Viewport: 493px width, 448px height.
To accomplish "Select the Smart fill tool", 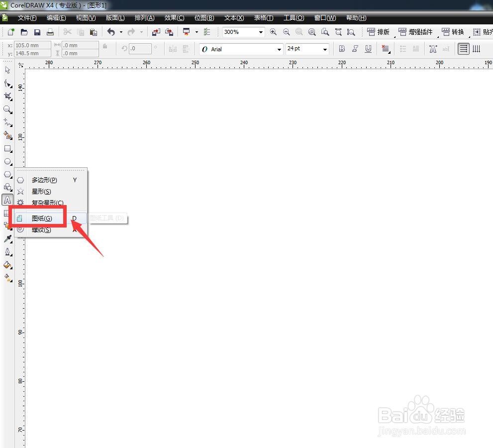I will [7, 135].
